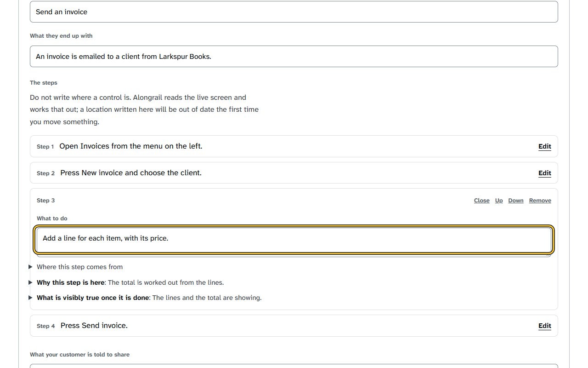
Task: Click the 'An invoice is emailed' field
Action: pos(294,57)
